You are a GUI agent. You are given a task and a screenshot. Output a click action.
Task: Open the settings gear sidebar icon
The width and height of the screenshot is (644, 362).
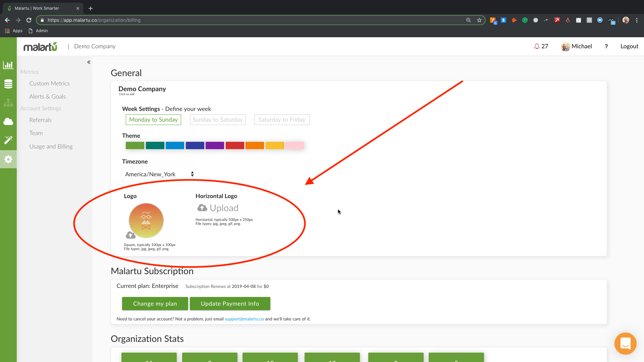pyautogui.click(x=8, y=159)
